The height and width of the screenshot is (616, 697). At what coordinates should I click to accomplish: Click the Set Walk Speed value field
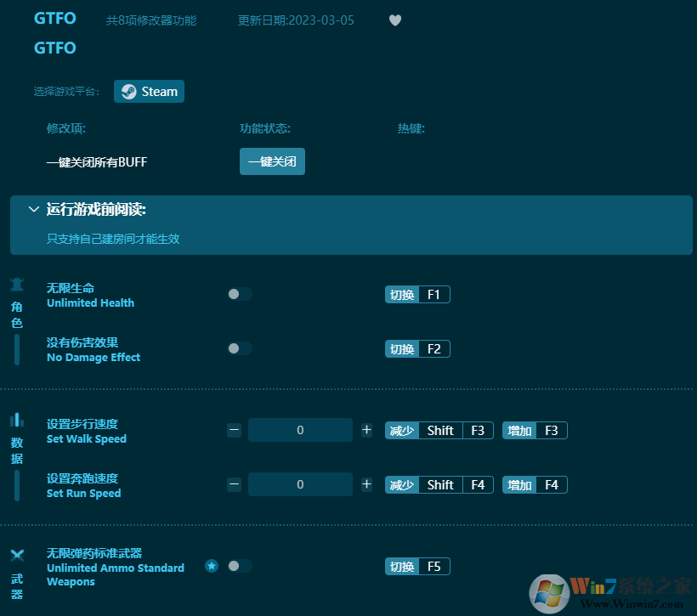click(300, 430)
